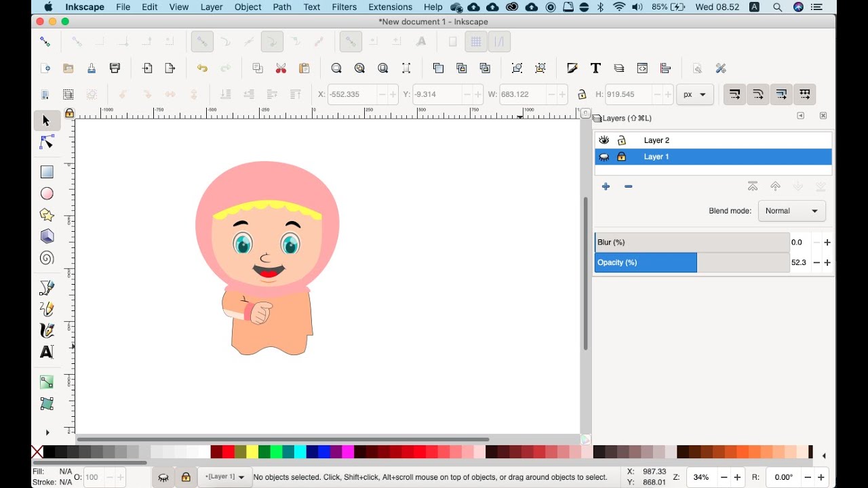Increase the Opacity percent with plus
The height and width of the screenshot is (488, 868).
point(827,262)
